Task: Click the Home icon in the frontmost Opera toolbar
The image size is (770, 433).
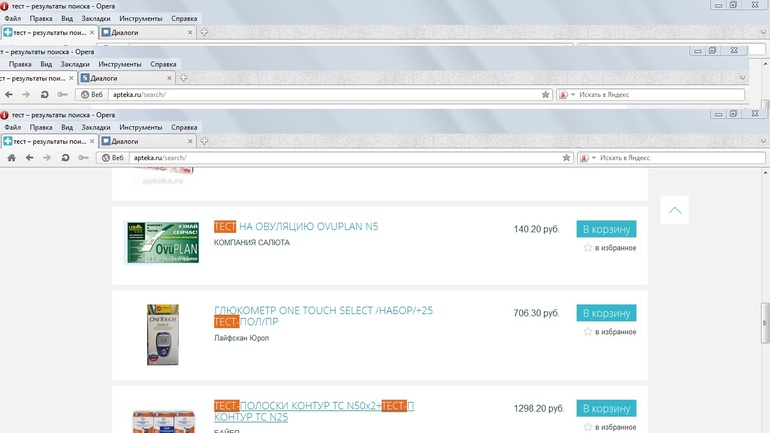Action: coord(11,158)
